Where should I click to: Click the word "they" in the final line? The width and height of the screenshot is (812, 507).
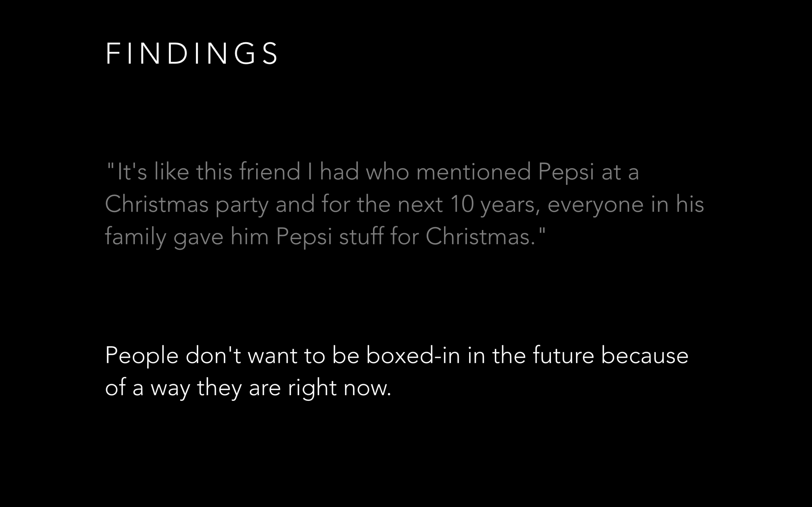[219, 388]
